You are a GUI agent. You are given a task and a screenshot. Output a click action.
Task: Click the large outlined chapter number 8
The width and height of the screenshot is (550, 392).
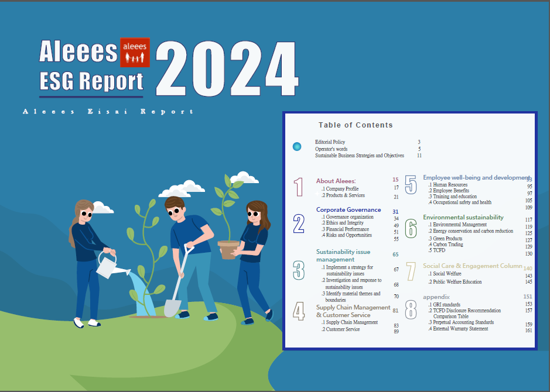point(411,310)
